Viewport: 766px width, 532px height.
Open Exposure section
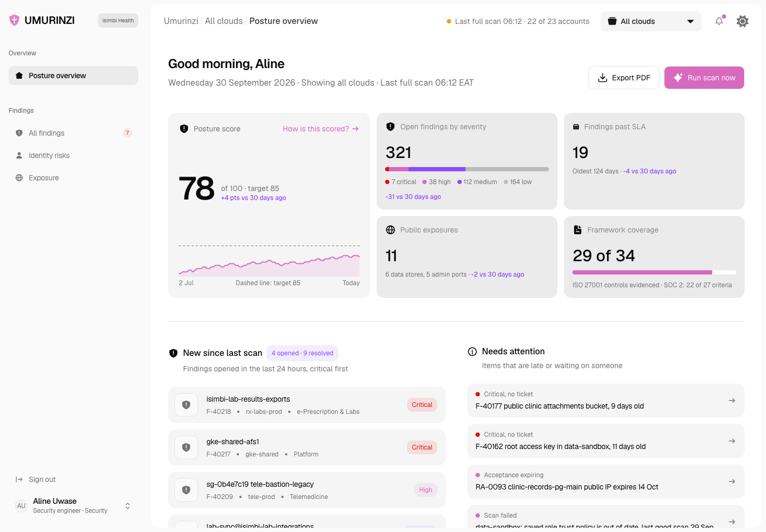(x=73, y=178)
